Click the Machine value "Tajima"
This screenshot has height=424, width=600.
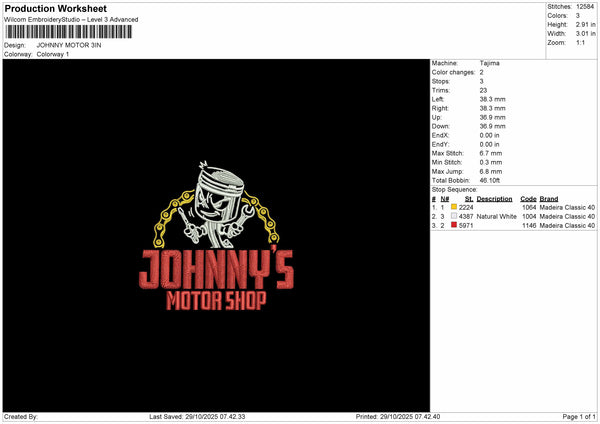pos(489,63)
